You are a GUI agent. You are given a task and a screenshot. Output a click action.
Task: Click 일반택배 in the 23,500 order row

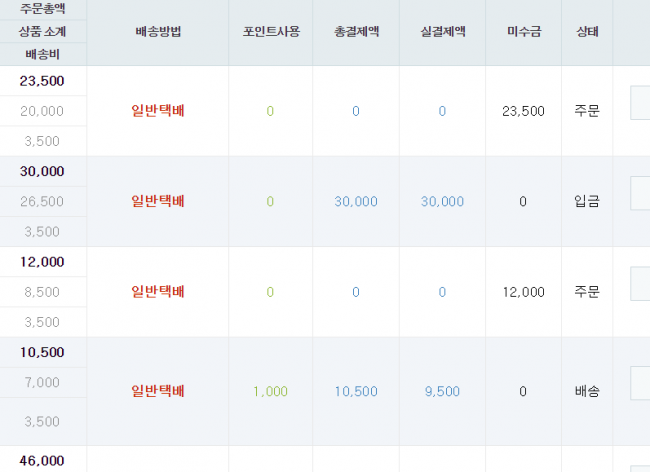pyautogui.click(x=158, y=111)
